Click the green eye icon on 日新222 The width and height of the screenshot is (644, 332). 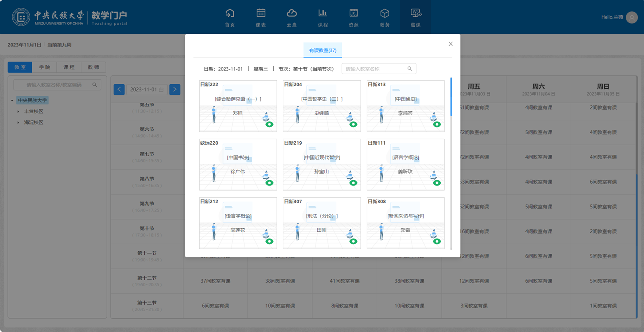pyautogui.click(x=270, y=124)
